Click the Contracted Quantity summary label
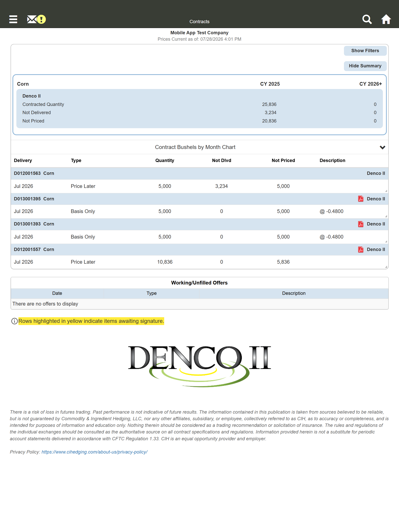399x532 pixels. [43, 104]
